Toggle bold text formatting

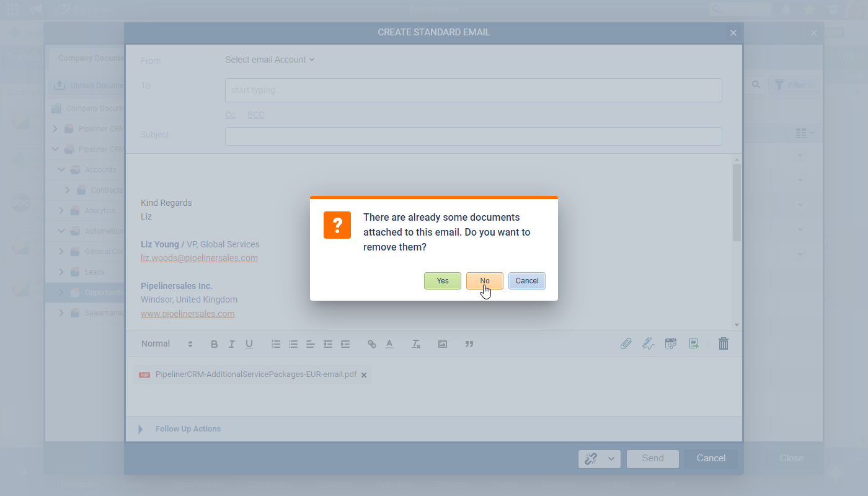coord(215,344)
